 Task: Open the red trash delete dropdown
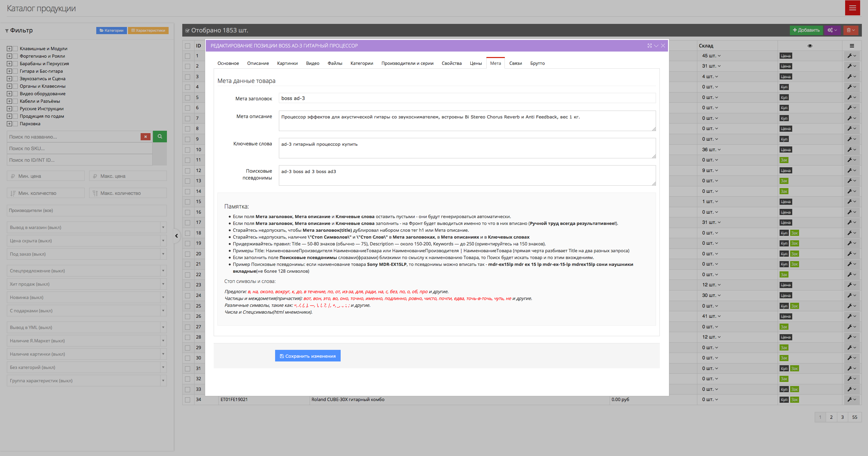851,30
